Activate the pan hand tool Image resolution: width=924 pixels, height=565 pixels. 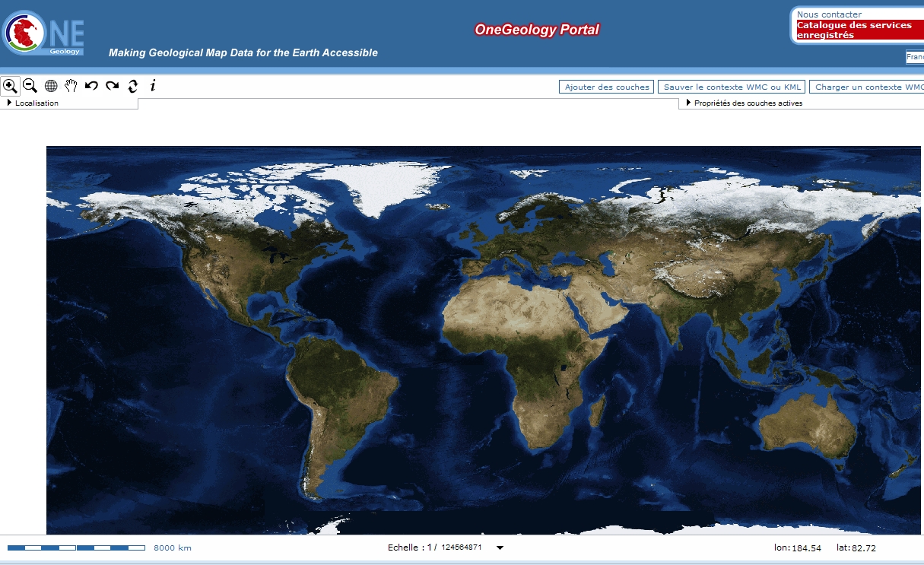pos(71,86)
